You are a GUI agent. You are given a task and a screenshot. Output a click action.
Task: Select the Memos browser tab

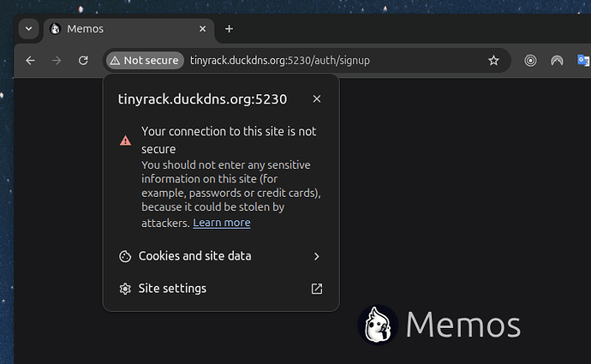point(128,29)
